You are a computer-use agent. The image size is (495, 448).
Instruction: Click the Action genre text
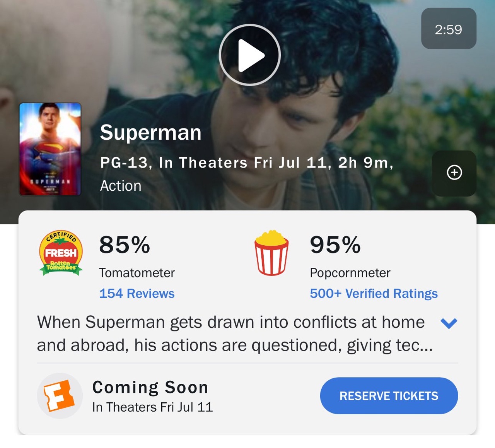point(121,186)
